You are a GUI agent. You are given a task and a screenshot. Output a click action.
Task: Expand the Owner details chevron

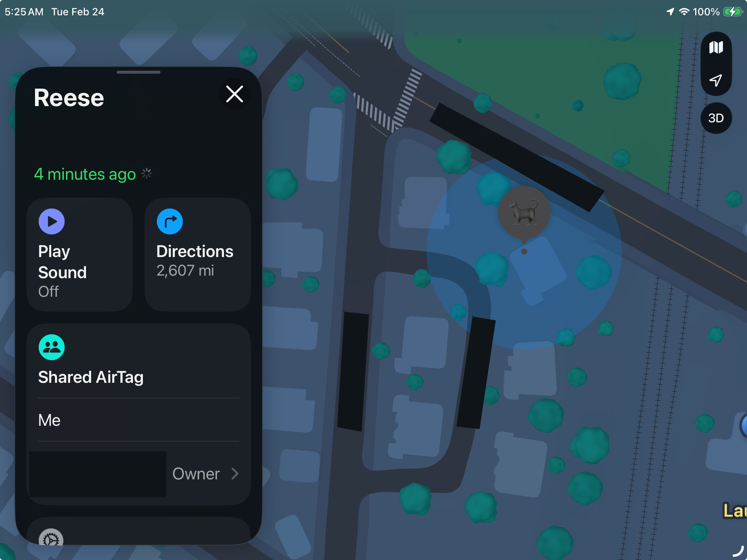coord(235,474)
